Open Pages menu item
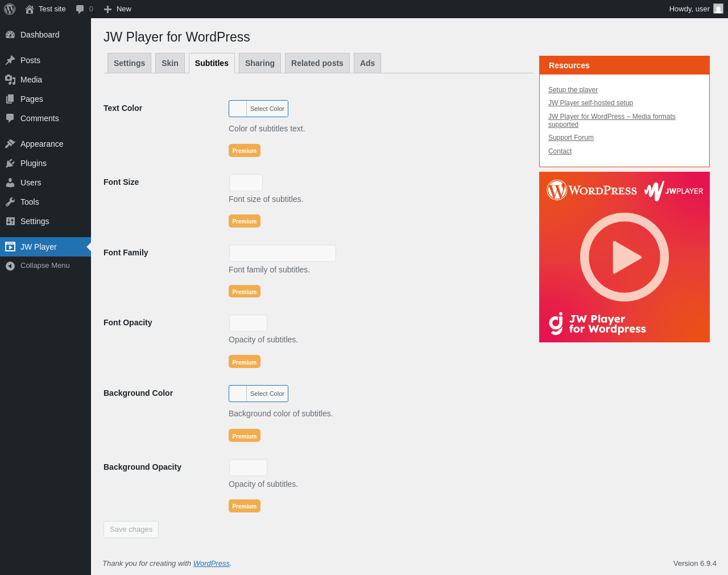Image resolution: width=728 pixels, height=575 pixels. [45, 99]
